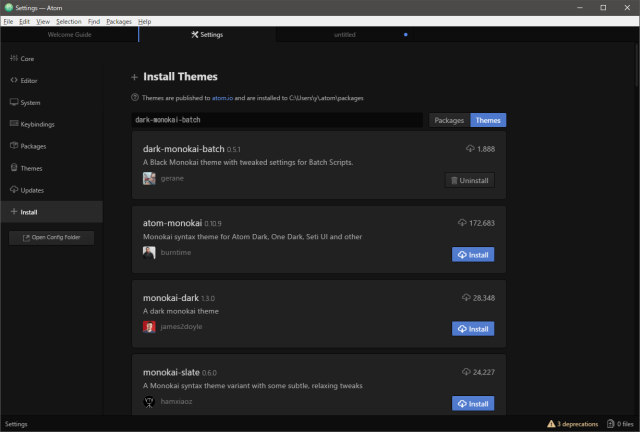Viewport: 640px width, 432px height.
Task: Open the View menu
Action: click(43, 22)
